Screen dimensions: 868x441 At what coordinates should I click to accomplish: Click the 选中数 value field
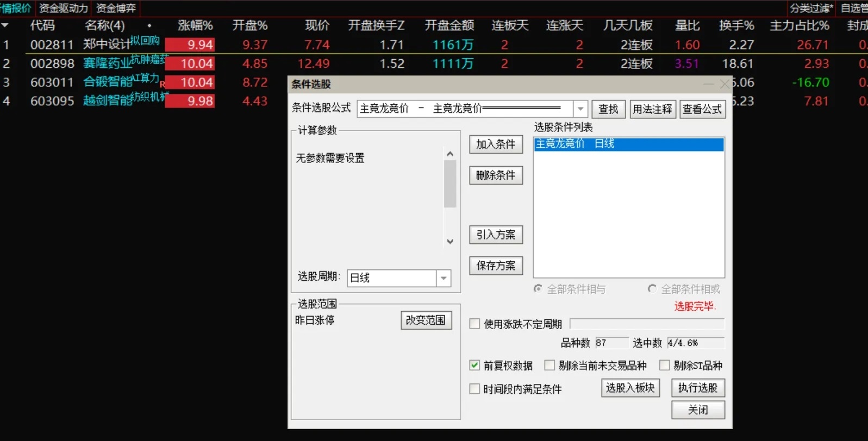pos(696,343)
